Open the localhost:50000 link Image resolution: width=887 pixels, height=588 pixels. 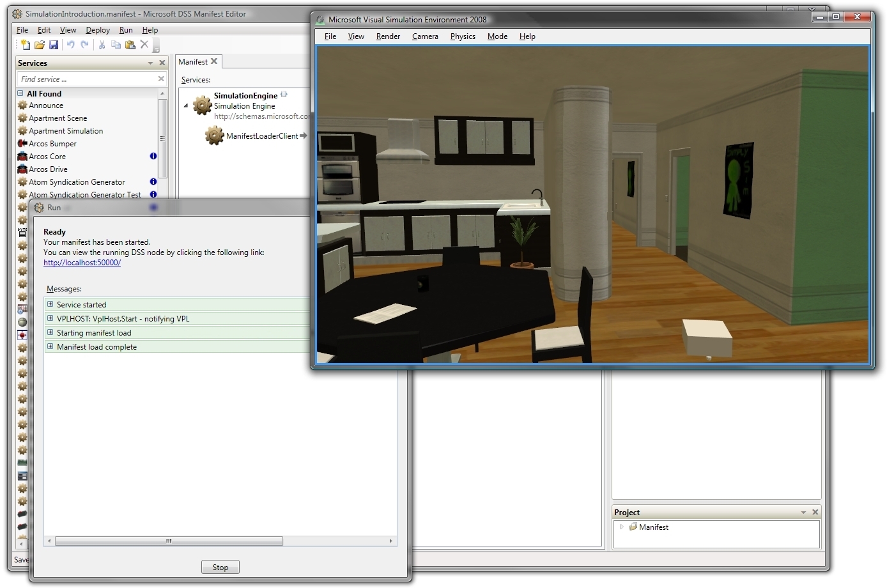click(82, 263)
